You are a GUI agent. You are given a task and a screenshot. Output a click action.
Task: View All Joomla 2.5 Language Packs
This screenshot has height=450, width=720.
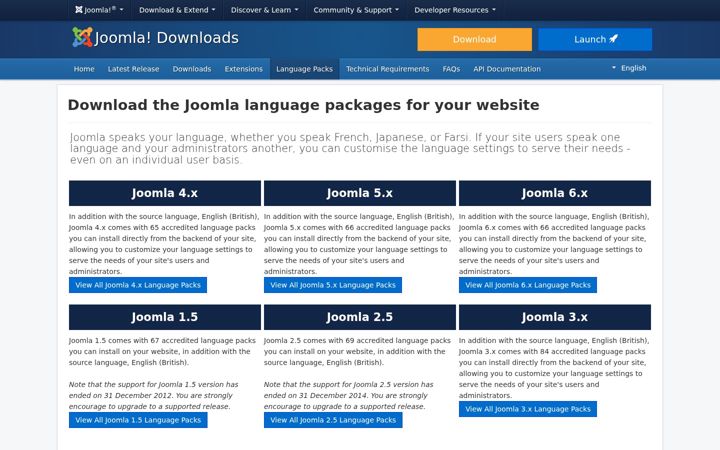click(x=333, y=420)
